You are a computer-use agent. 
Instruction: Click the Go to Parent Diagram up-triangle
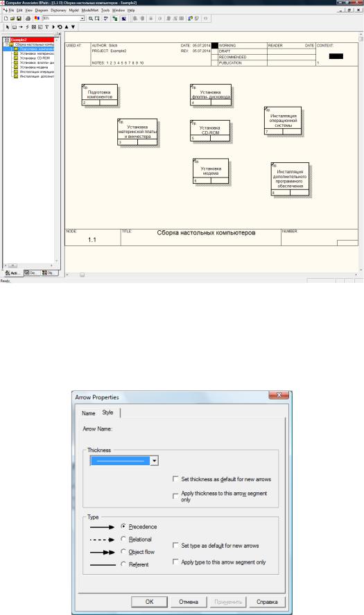tap(67, 27)
